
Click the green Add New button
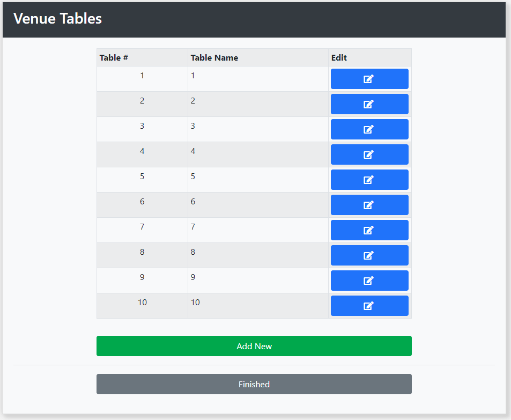pyautogui.click(x=254, y=346)
